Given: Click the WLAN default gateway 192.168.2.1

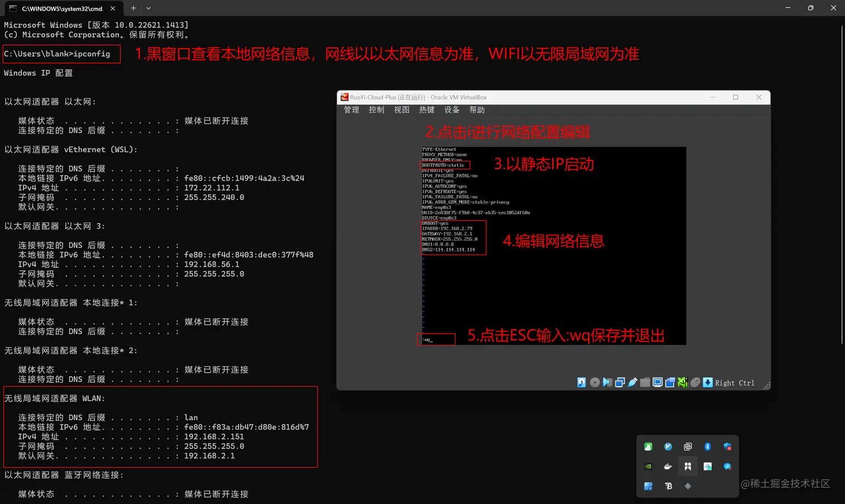Looking at the screenshot, I should (x=210, y=456).
